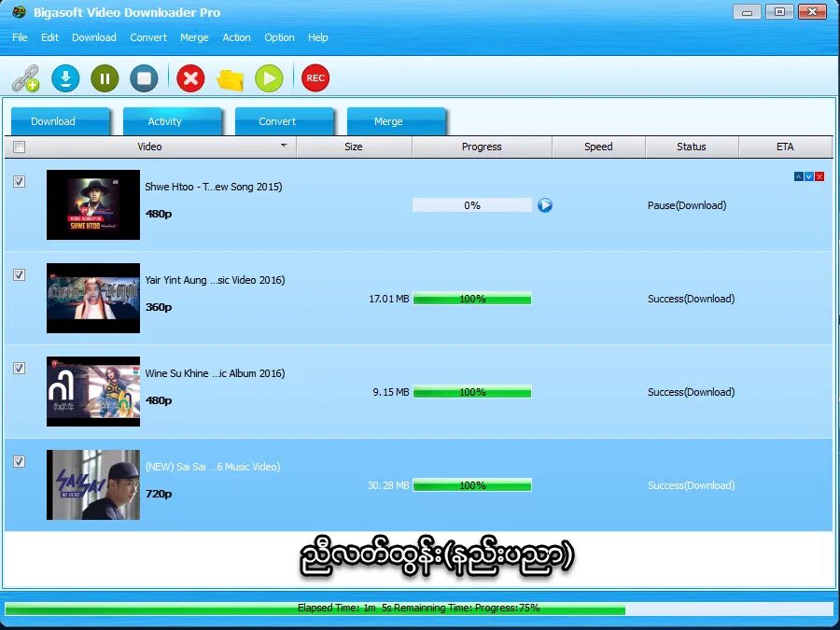
Task: Click the red REC record icon
Action: [x=315, y=78]
